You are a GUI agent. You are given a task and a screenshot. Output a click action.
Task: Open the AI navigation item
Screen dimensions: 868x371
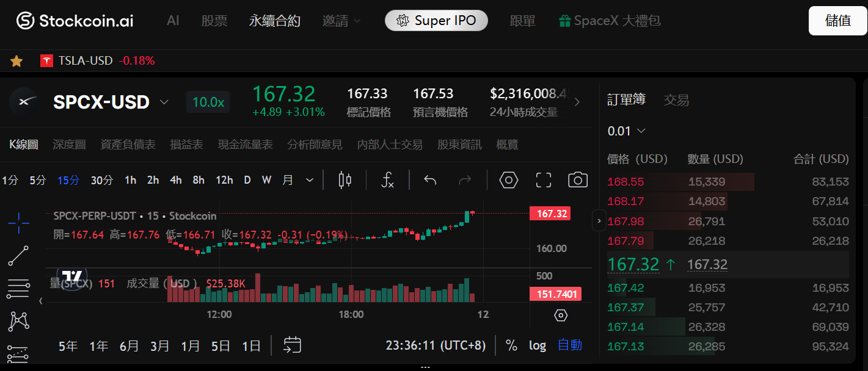(x=173, y=21)
